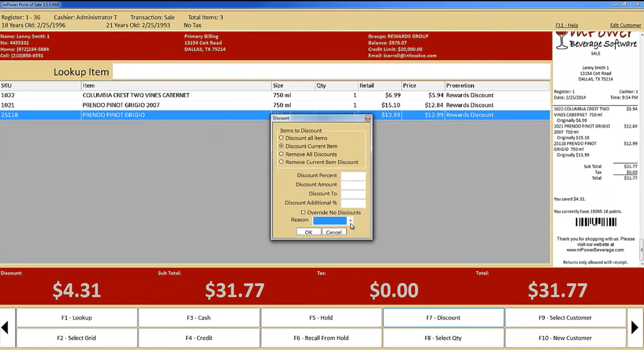
Task: Focus the Discount Amount field
Action: (353, 185)
